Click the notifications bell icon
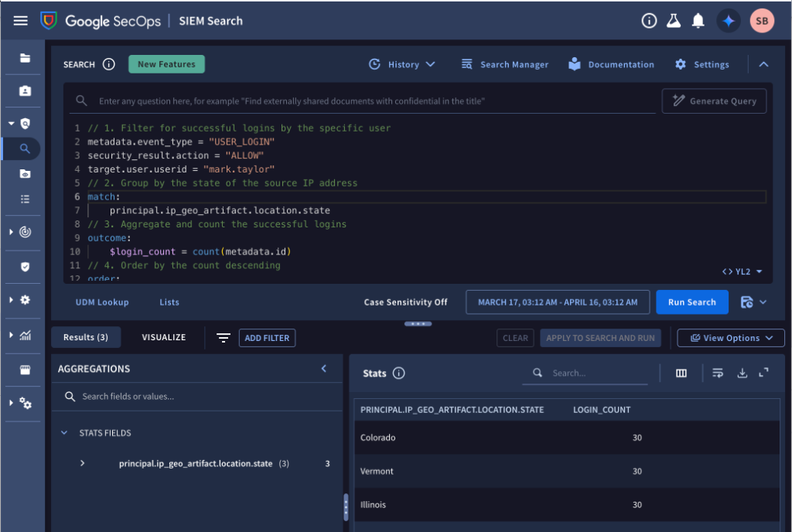Image resolution: width=792 pixels, height=532 pixels. pyautogui.click(x=698, y=21)
